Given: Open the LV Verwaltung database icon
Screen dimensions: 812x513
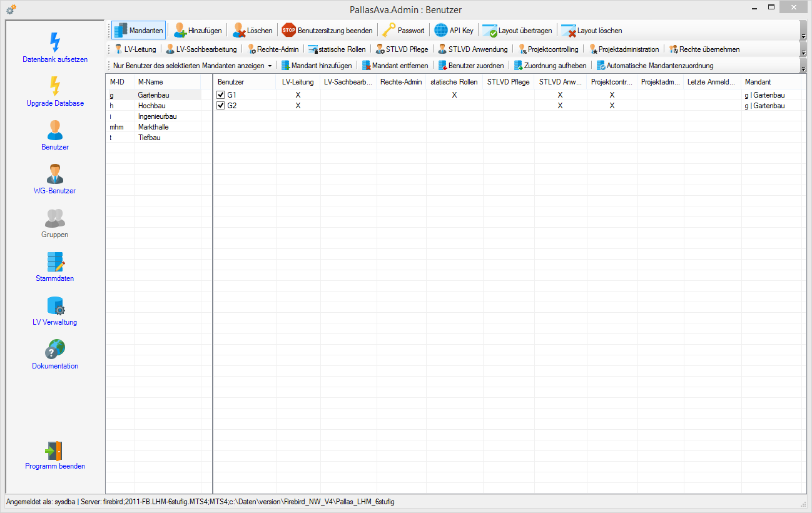Looking at the screenshot, I should pyautogui.click(x=55, y=306).
